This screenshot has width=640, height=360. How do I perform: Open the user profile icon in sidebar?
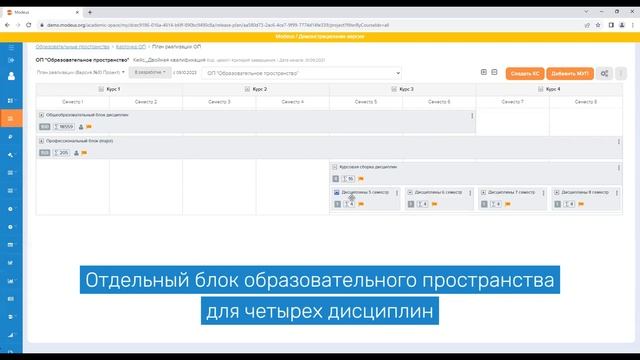11,76
